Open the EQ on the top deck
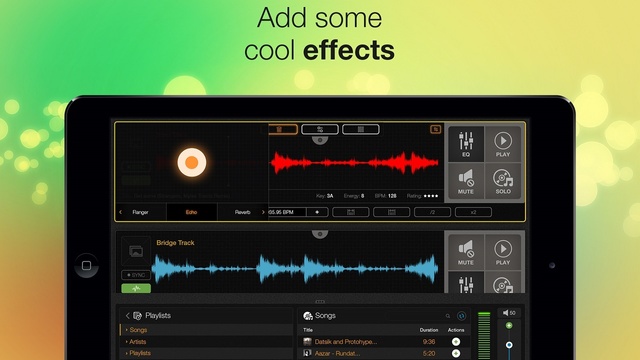This screenshot has width=640, height=360. pos(466,143)
